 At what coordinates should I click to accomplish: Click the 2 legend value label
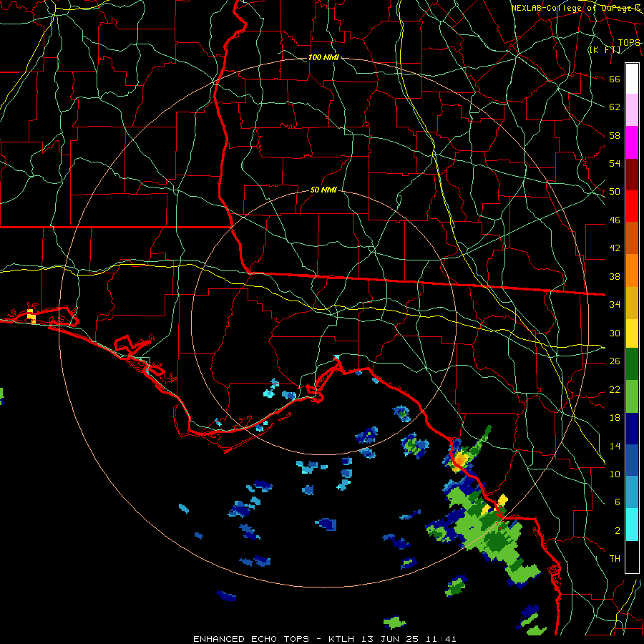[x=618, y=530]
